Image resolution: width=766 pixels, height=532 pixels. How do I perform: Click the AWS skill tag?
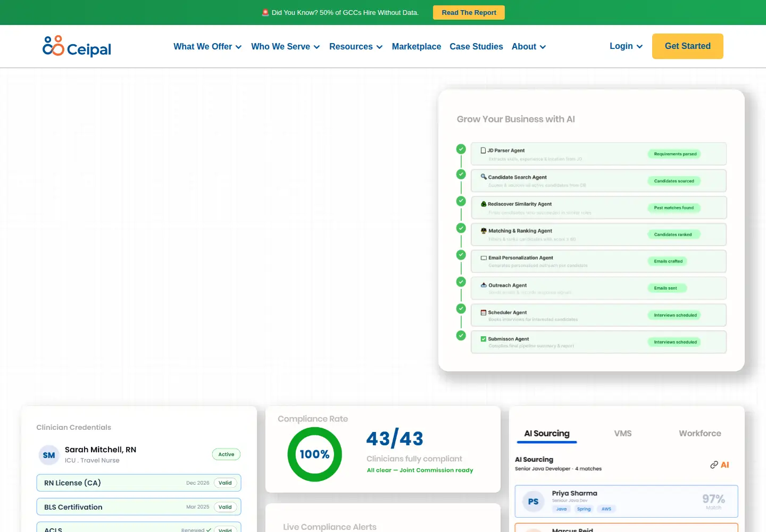click(606, 509)
